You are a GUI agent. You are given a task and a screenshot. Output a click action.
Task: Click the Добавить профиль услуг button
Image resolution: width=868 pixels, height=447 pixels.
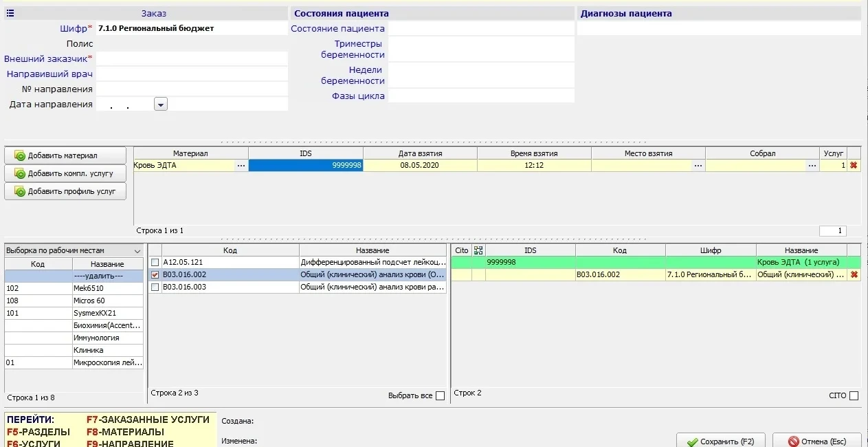(x=65, y=191)
